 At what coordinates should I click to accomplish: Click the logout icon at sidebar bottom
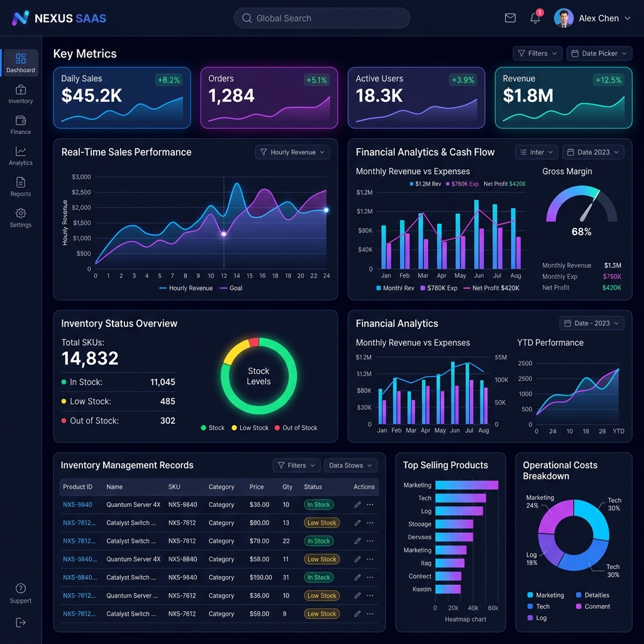21,623
